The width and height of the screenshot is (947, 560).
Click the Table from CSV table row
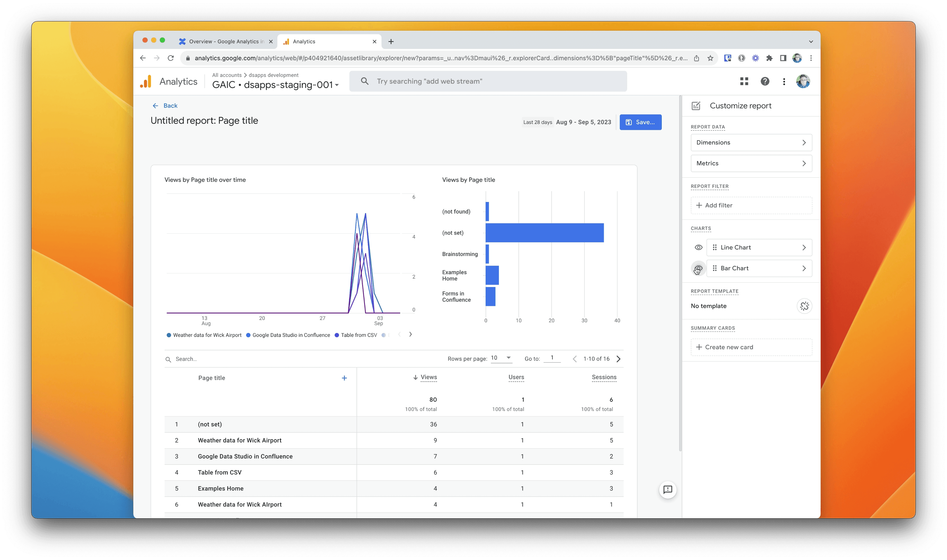point(394,472)
